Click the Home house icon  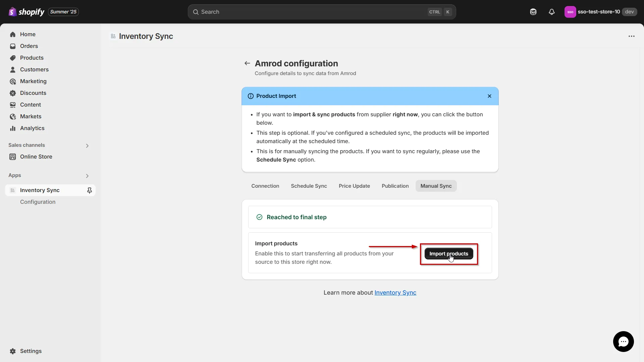coord(13,34)
